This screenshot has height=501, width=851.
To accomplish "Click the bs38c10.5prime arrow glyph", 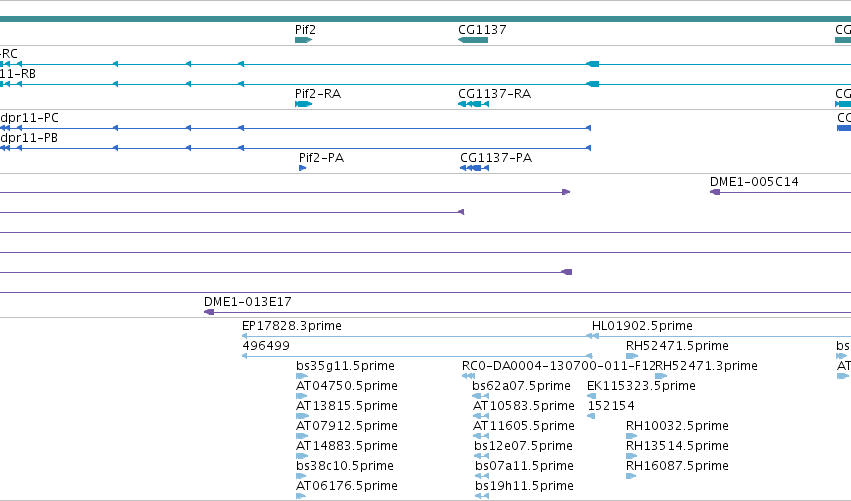I will (301, 477).
